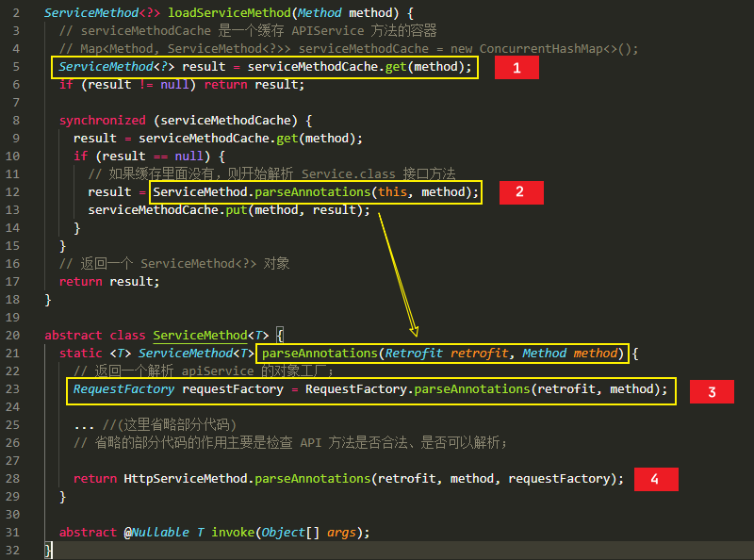The height and width of the screenshot is (560, 754).
Task: Click the 'null' keyword on line 6
Action: pyautogui.click(x=175, y=85)
